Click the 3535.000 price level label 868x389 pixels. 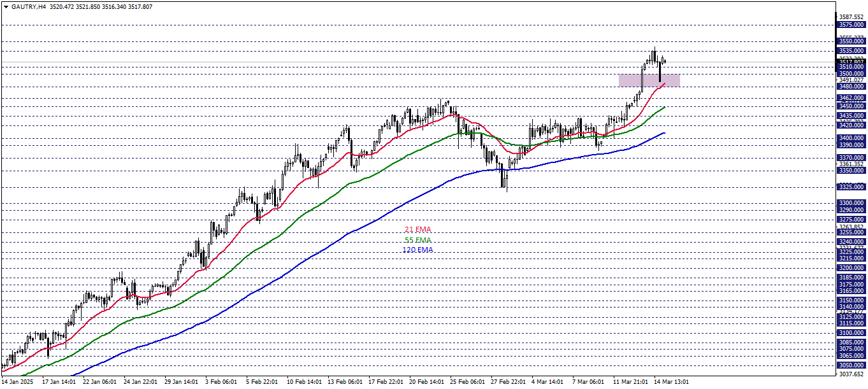(x=851, y=50)
